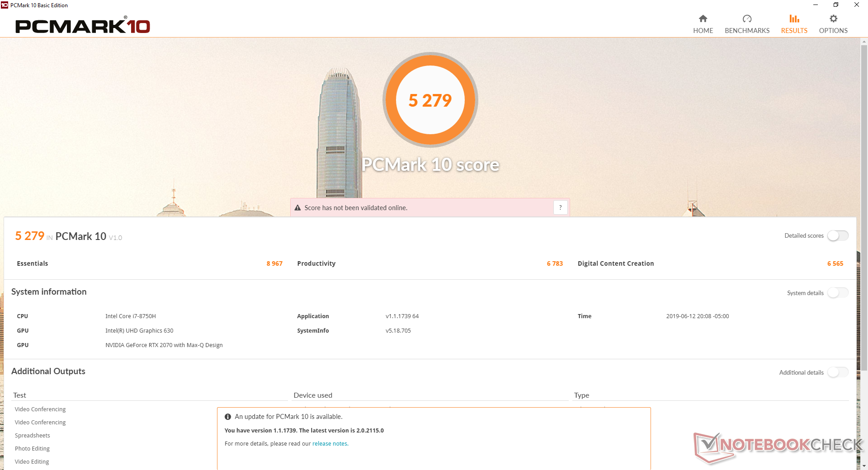Click the vertical scrollbar thumb
This screenshot has width=868, height=470.
pos(864,208)
